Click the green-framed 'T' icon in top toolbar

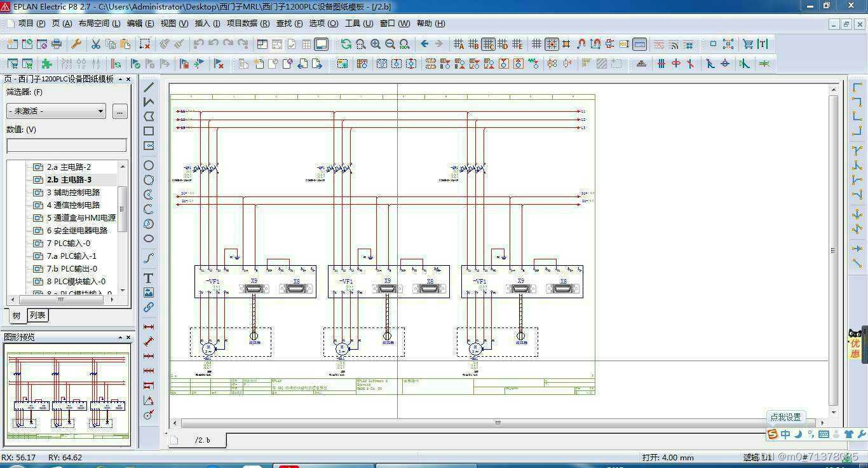click(763, 44)
